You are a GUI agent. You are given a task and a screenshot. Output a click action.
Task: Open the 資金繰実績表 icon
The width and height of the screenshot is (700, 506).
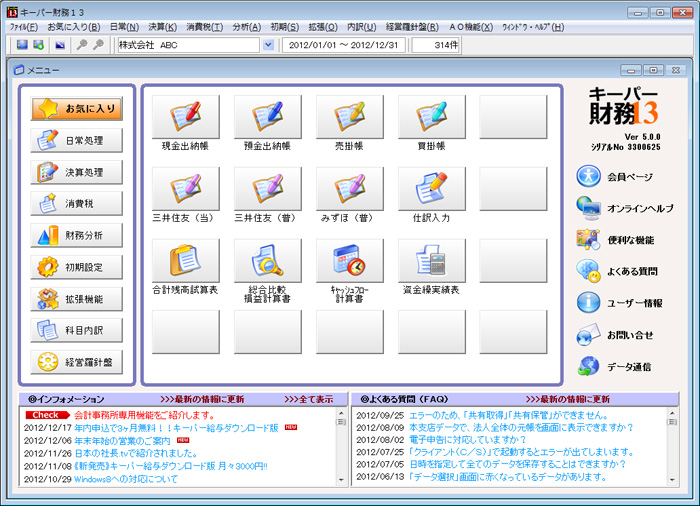tap(432, 261)
